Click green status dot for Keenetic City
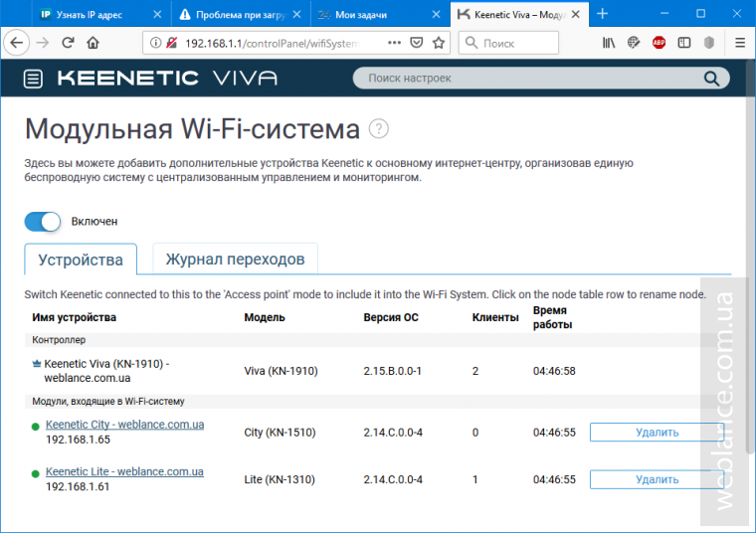The height and width of the screenshot is (533, 756). [35, 427]
